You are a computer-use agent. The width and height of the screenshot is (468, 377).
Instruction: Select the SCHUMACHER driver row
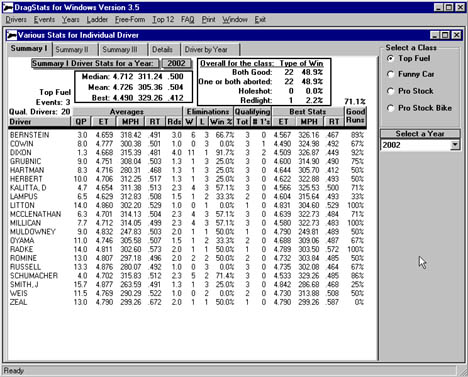click(187, 276)
